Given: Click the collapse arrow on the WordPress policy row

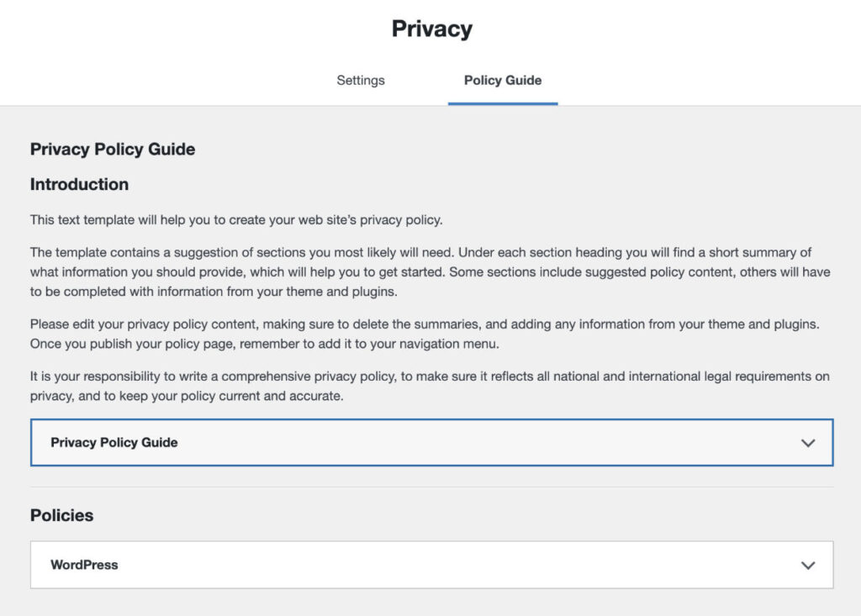Looking at the screenshot, I should [x=808, y=564].
